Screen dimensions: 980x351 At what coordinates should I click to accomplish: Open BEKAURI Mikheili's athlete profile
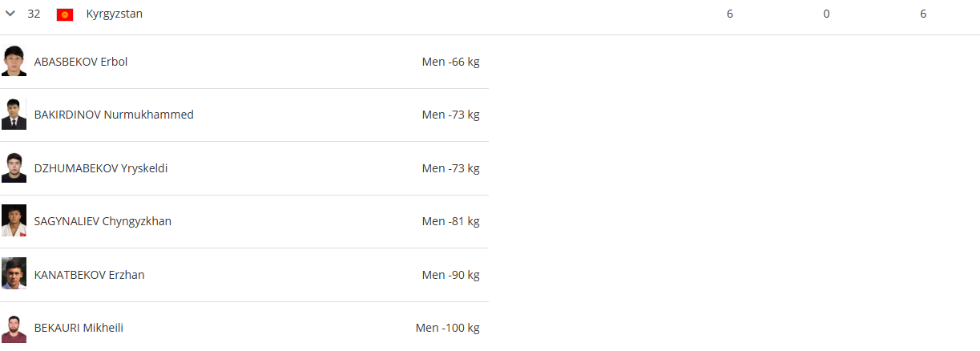[x=79, y=328]
